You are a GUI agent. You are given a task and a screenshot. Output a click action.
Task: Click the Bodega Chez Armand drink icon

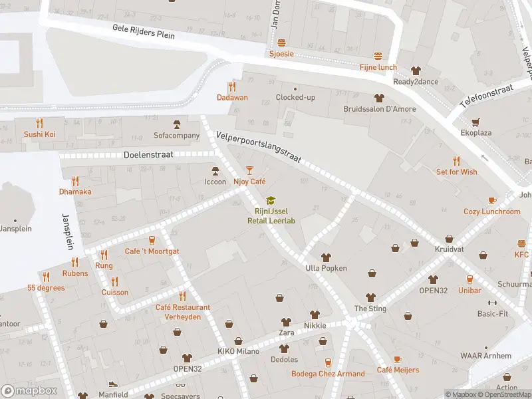pyautogui.click(x=328, y=363)
